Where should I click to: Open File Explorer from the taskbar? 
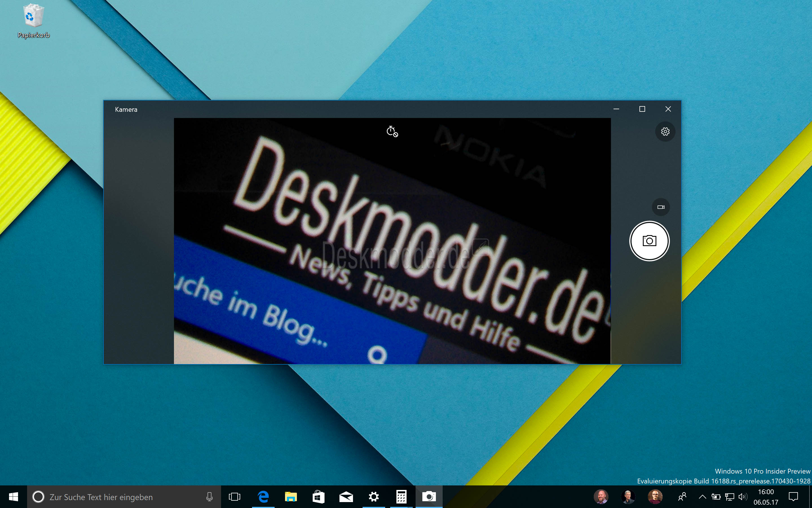[291, 497]
